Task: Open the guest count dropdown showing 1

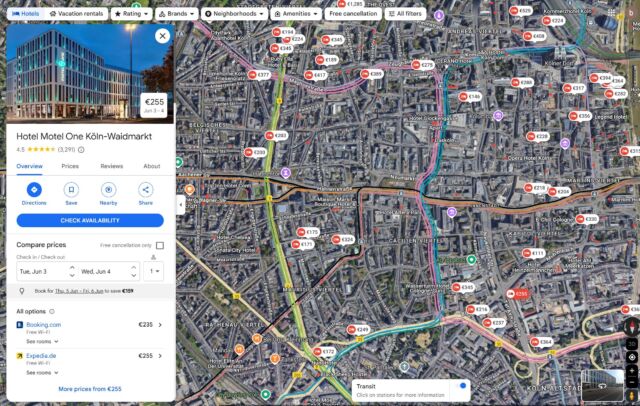Action: tap(154, 271)
